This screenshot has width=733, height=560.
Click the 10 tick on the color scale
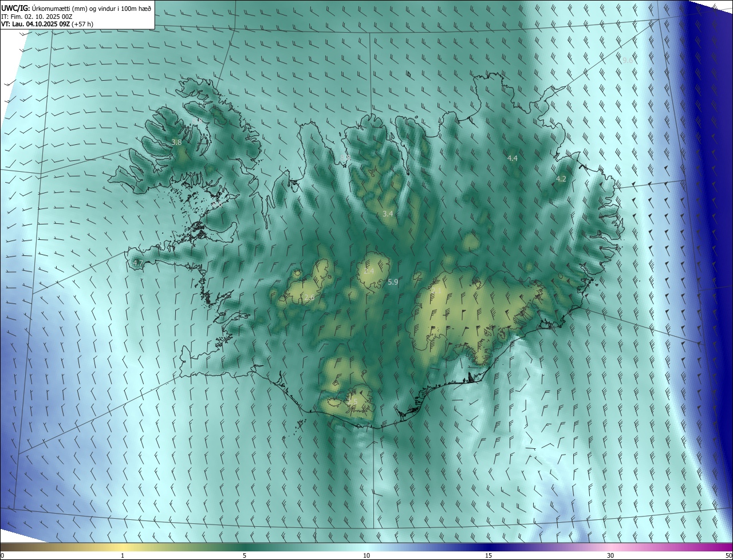point(366,555)
